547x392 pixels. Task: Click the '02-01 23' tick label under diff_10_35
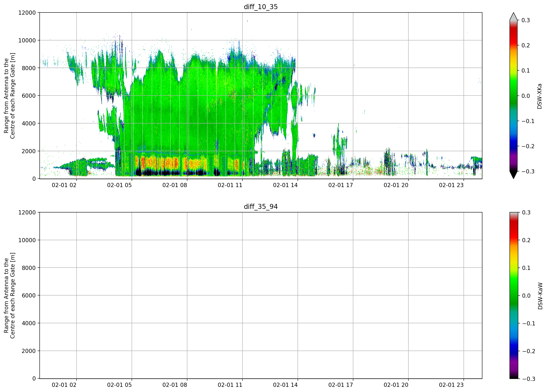(451, 185)
